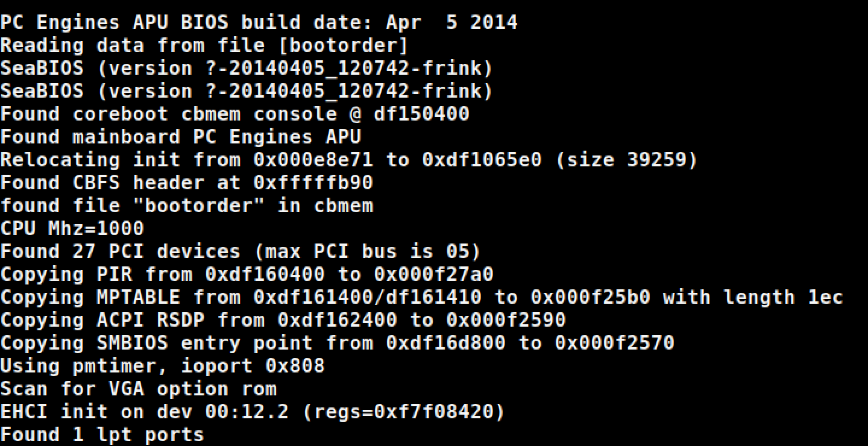Click 'Scan for VGA option rom' line
Image resolution: width=868 pixels, height=446 pixels.
coord(138,389)
